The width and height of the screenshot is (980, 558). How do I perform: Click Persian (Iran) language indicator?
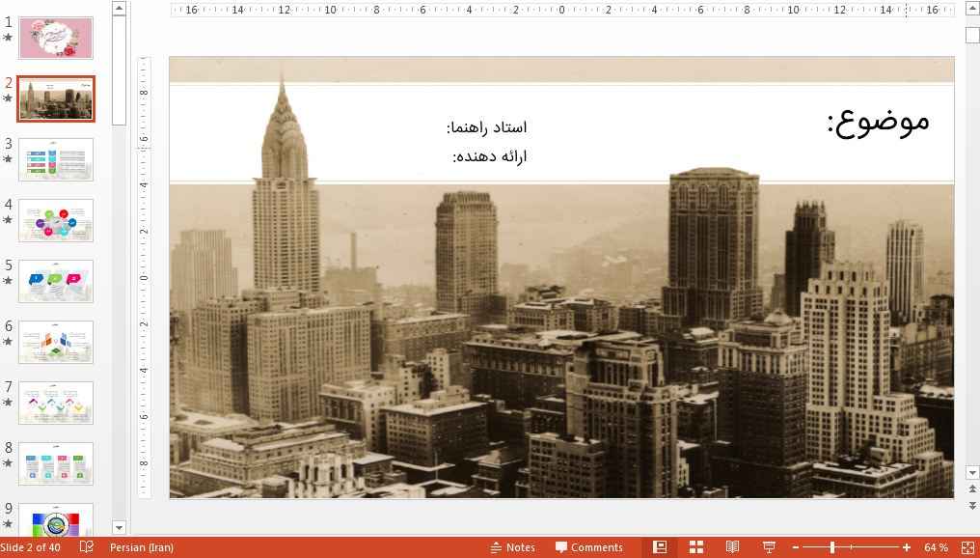(142, 547)
